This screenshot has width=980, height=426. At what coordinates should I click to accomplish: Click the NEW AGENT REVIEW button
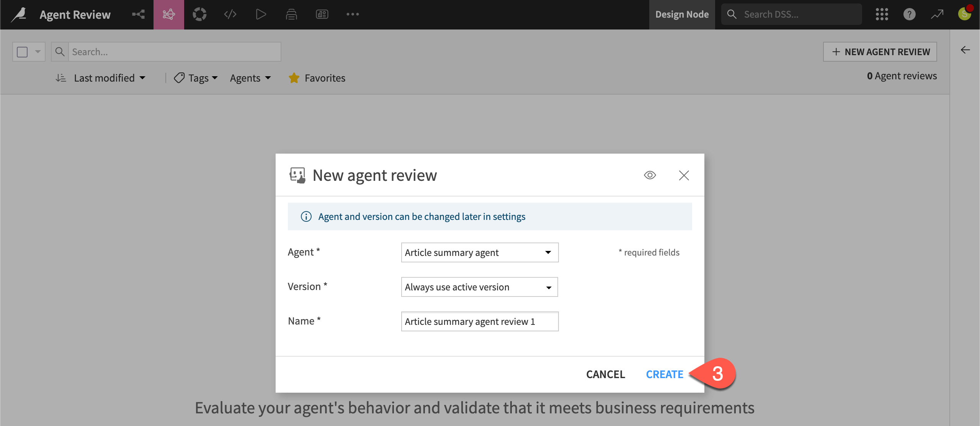point(880,51)
